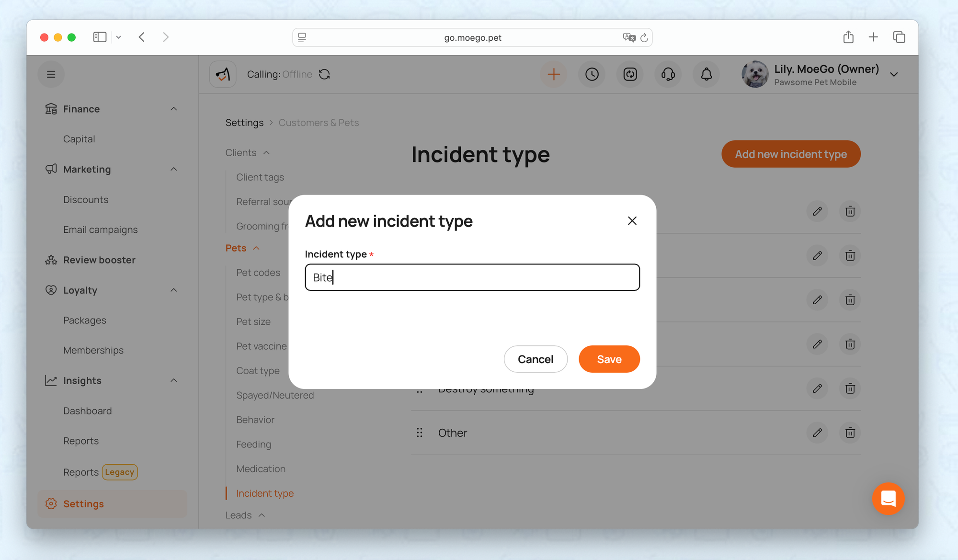Click the Save button

pyautogui.click(x=609, y=359)
